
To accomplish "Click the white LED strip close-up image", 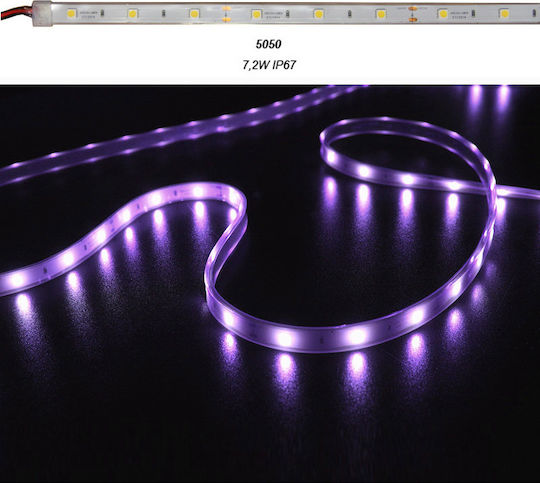I will 270,14.
